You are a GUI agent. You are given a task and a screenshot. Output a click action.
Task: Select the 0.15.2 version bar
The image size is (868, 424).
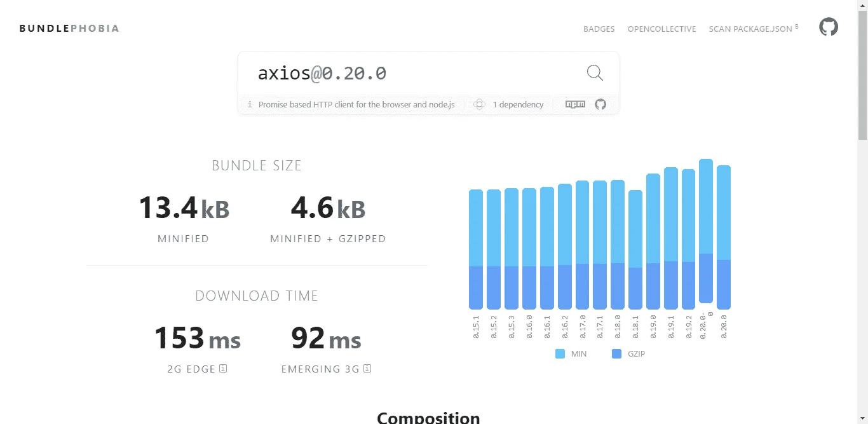[494, 249]
